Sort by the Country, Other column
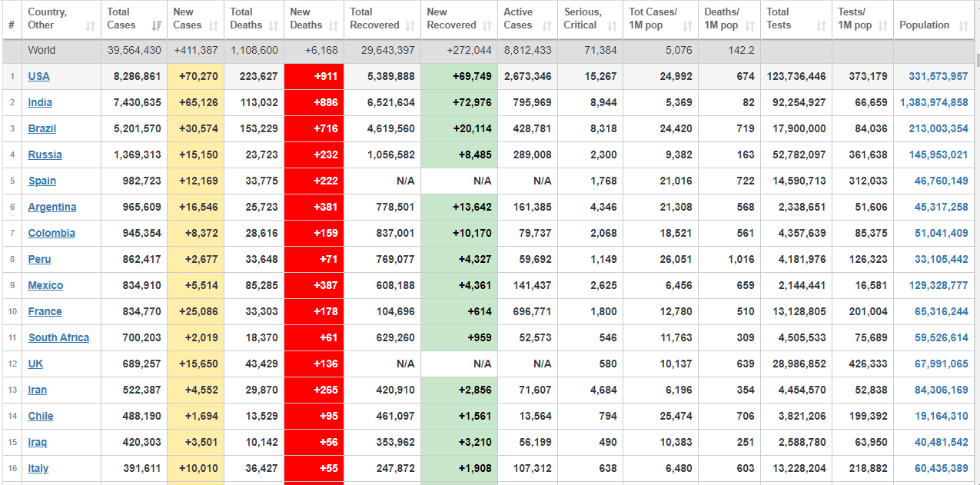The height and width of the screenshot is (485, 980). pos(61,18)
